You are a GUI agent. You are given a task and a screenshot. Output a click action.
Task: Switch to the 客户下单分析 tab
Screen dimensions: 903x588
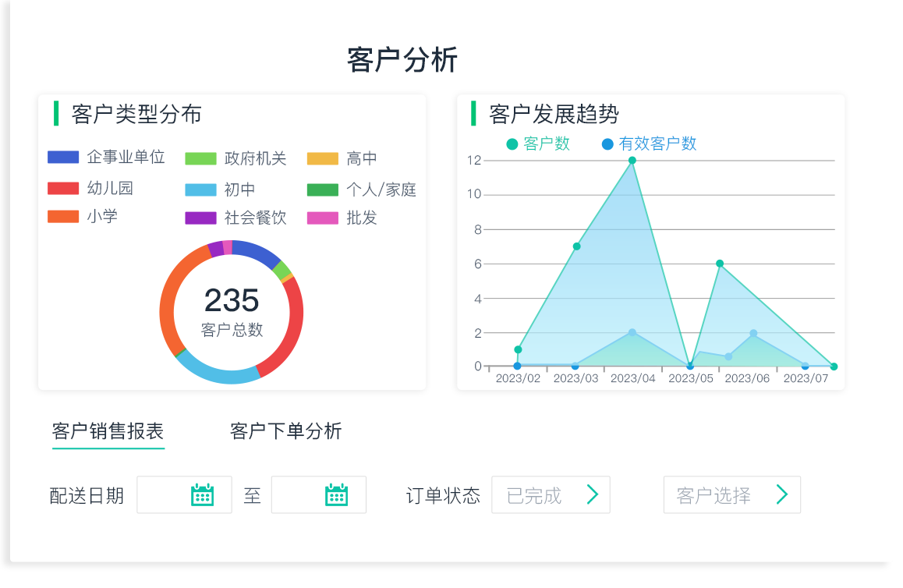click(286, 431)
